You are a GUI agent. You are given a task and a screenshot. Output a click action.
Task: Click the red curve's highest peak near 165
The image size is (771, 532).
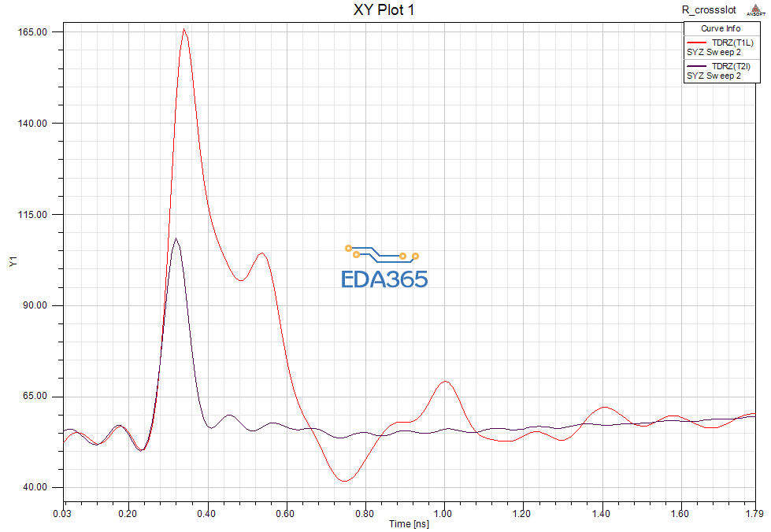click(184, 29)
